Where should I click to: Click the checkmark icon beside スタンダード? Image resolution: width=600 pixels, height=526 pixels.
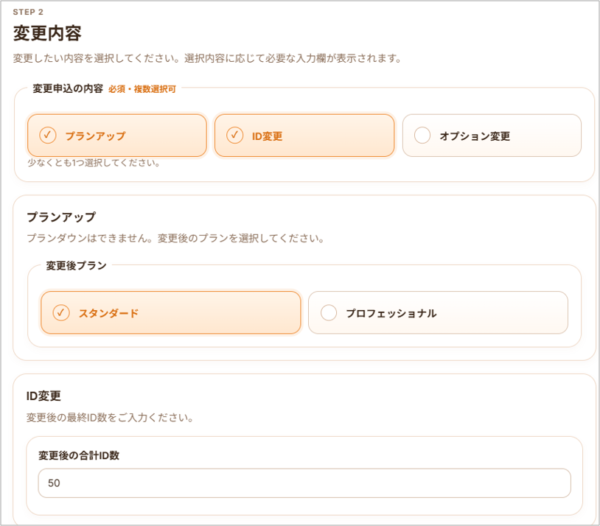[60, 313]
